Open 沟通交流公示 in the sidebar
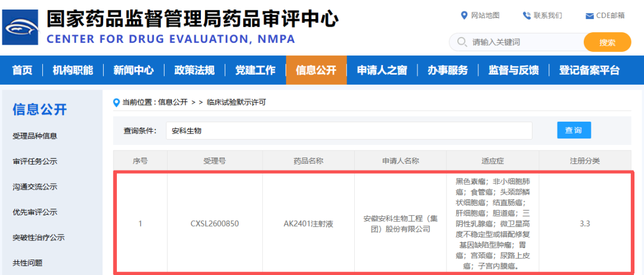The width and height of the screenshot is (644, 275). click(35, 187)
